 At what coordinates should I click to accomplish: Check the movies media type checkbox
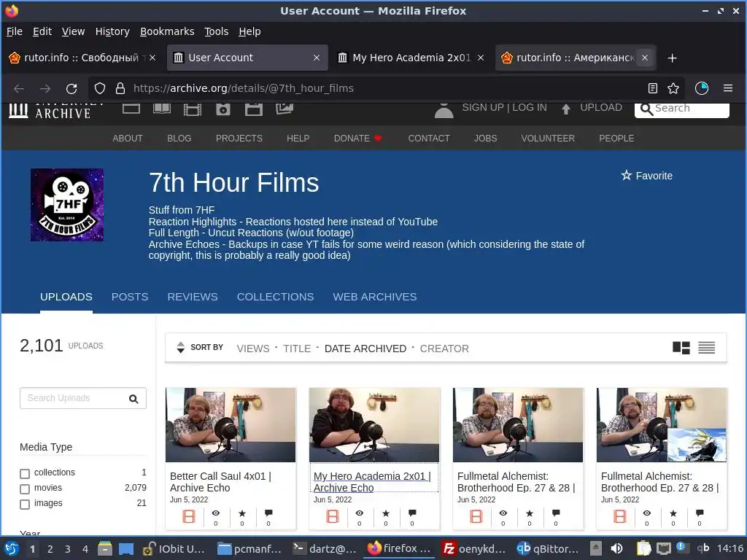tap(25, 489)
